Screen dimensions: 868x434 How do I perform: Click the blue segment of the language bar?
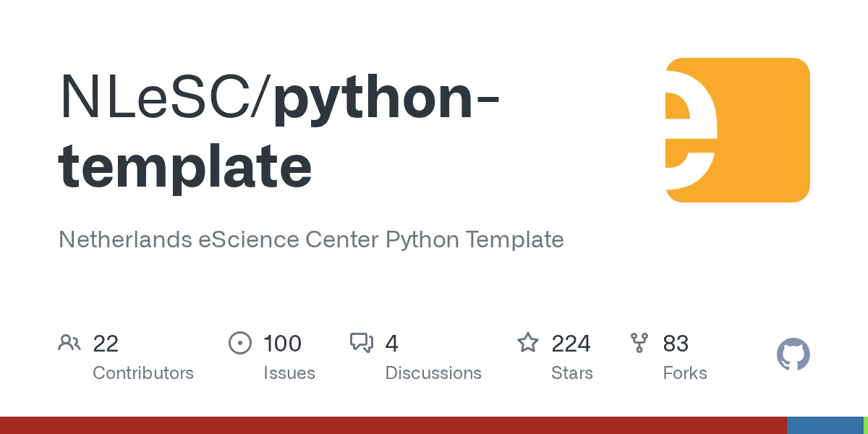tap(825, 425)
